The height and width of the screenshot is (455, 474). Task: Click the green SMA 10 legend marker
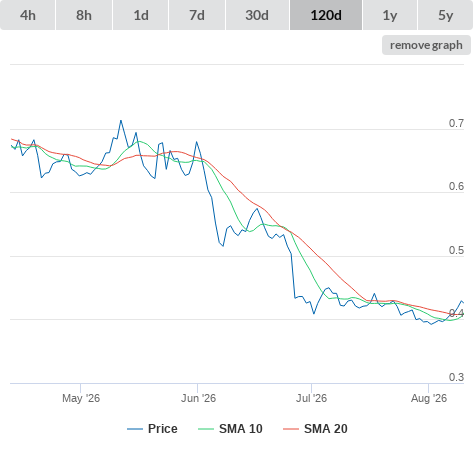pos(206,429)
